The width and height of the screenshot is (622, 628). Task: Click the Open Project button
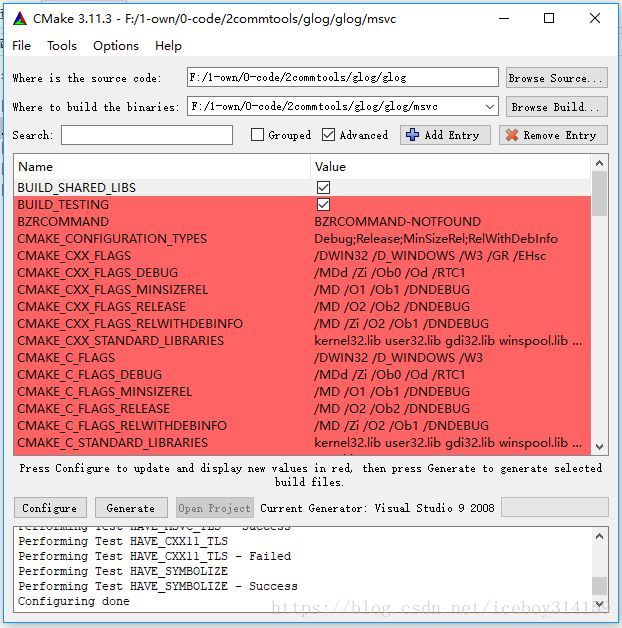click(x=215, y=508)
